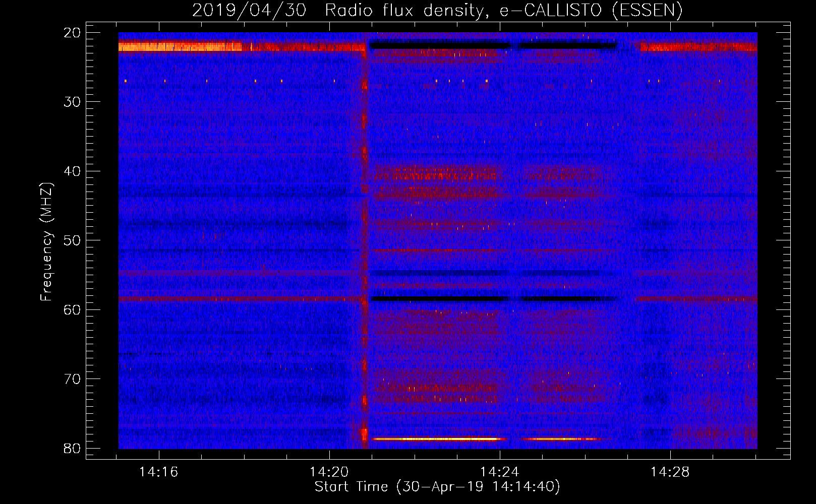Screen dimensions: 816x504
Task: Click the plot title '2019/04/30 Radio flux density'
Action: tap(437, 10)
